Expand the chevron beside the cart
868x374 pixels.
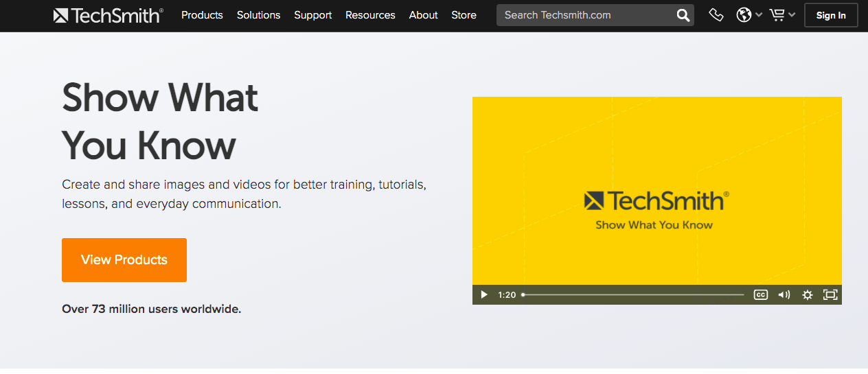point(792,15)
